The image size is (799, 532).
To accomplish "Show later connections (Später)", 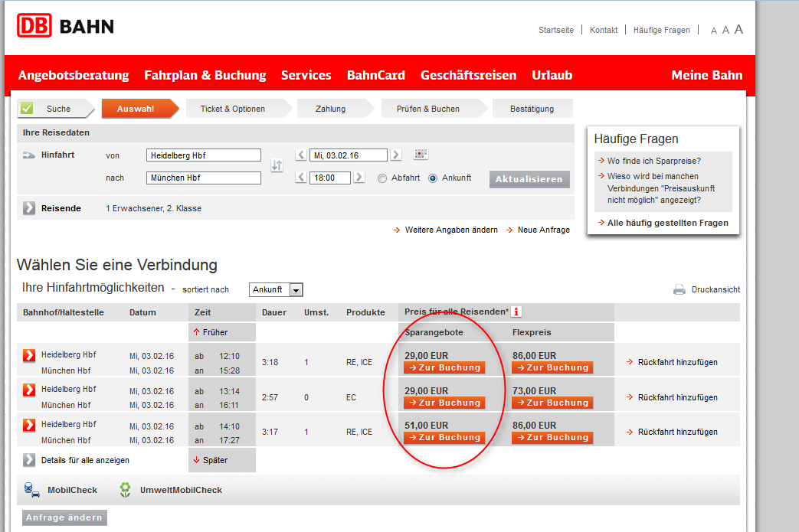I will pos(211,460).
